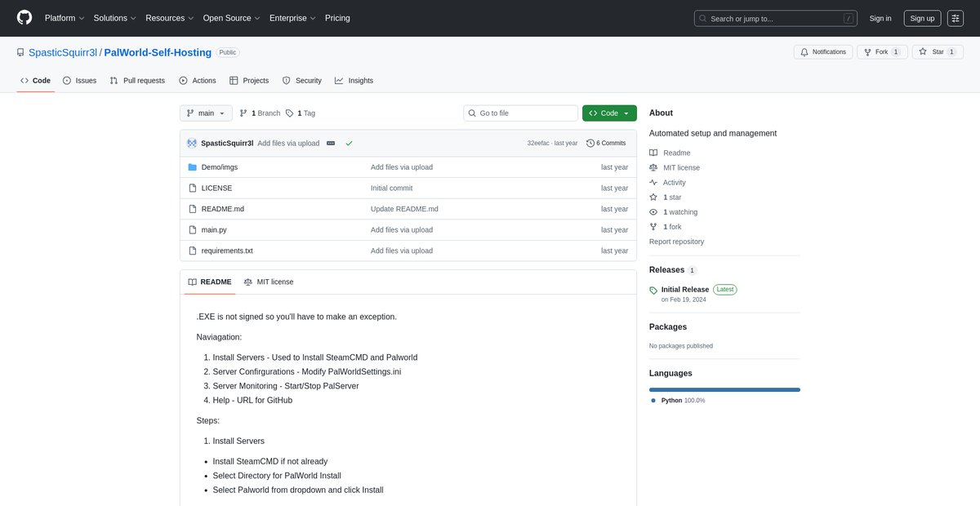Image resolution: width=980 pixels, height=506 pixels.
Task: Select the MIT license tab in file viewer
Action: click(269, 282)
